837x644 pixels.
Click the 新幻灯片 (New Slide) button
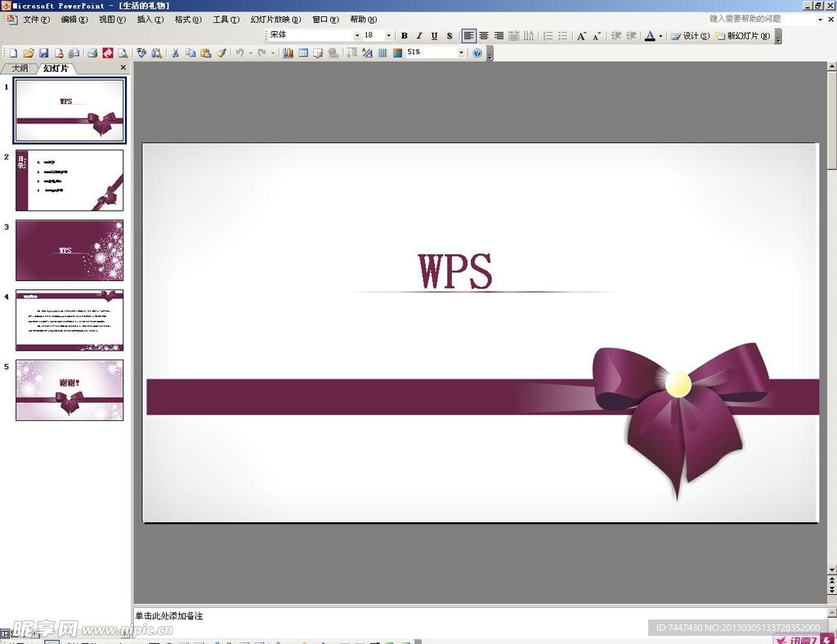pos(744,36)
